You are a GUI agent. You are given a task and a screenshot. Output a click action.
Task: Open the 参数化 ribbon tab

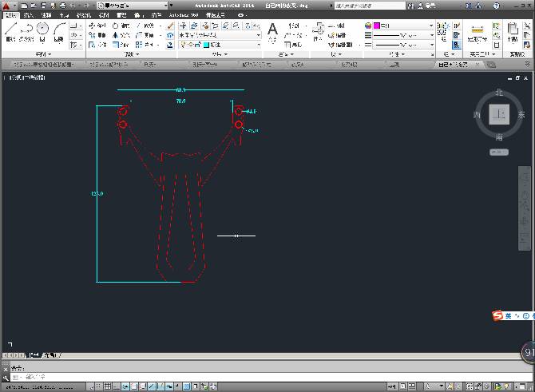click(x=84, y=15)
